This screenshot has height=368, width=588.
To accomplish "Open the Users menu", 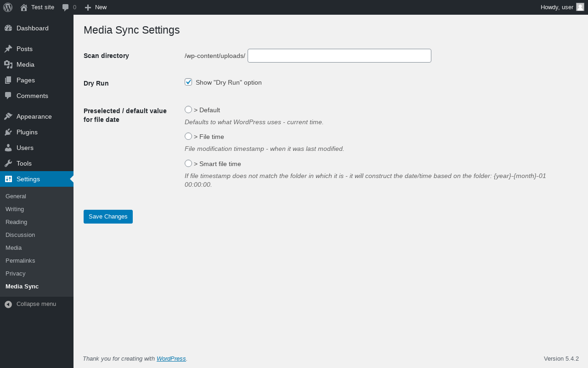I will click(37, 148).
